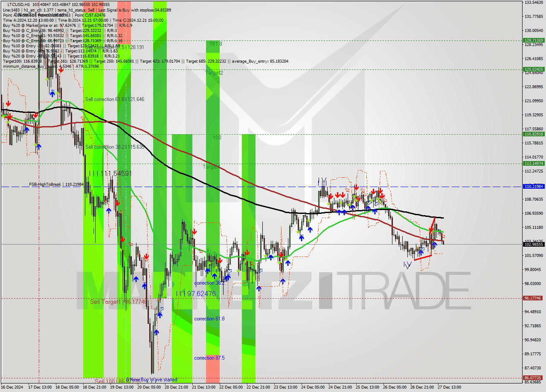The height and width of the screenshot is (392, 546).
Task: Click the 94.48910 price axis value
Action: tap(534, 312)
